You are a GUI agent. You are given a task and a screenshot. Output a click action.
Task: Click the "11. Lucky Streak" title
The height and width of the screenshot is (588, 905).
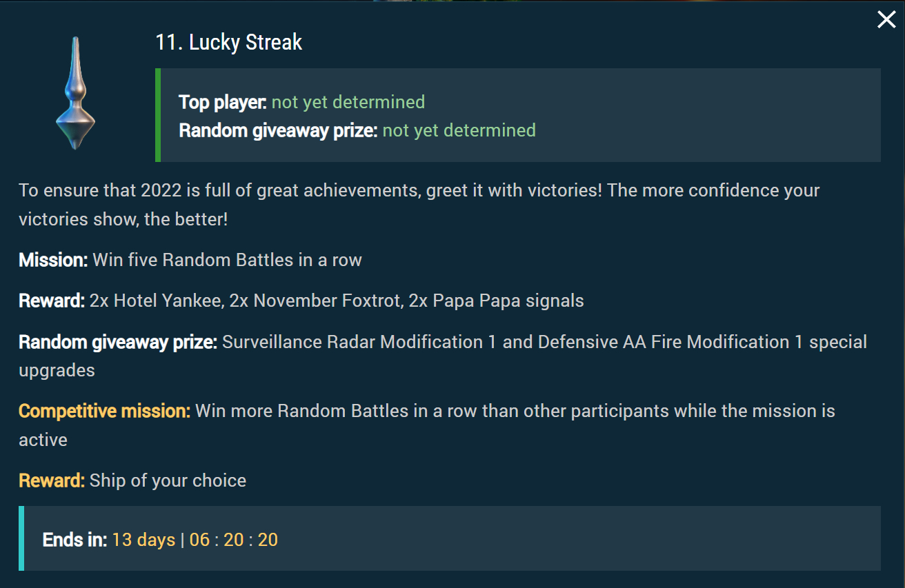point(229,43)
